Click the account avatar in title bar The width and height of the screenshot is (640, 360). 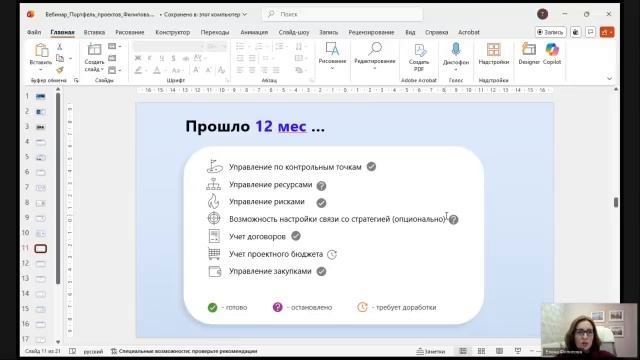(542, 14)
